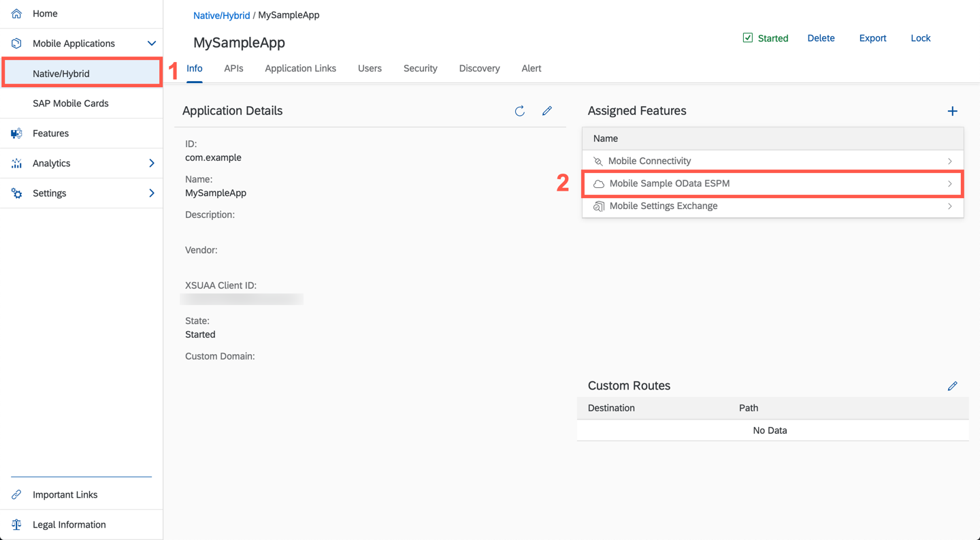Click the Mobile Connectivity plug icon
This screenshot has height=540, width=980.
[x=598, y=161]
